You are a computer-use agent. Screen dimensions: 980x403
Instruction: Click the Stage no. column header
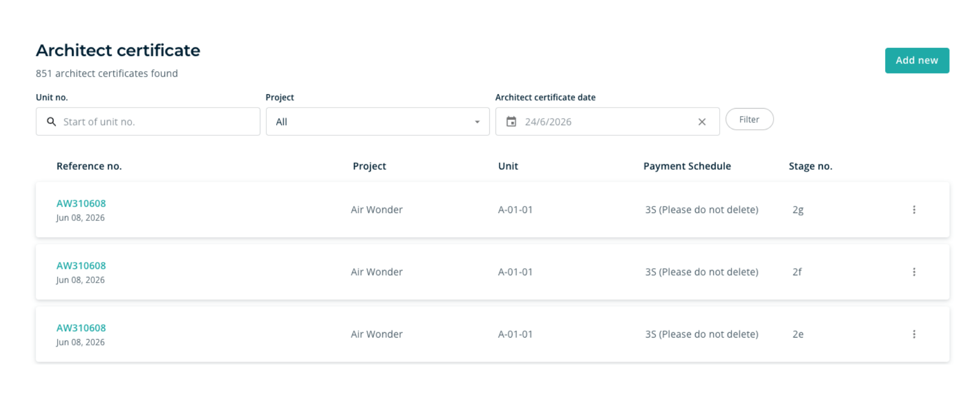(810, 166)
